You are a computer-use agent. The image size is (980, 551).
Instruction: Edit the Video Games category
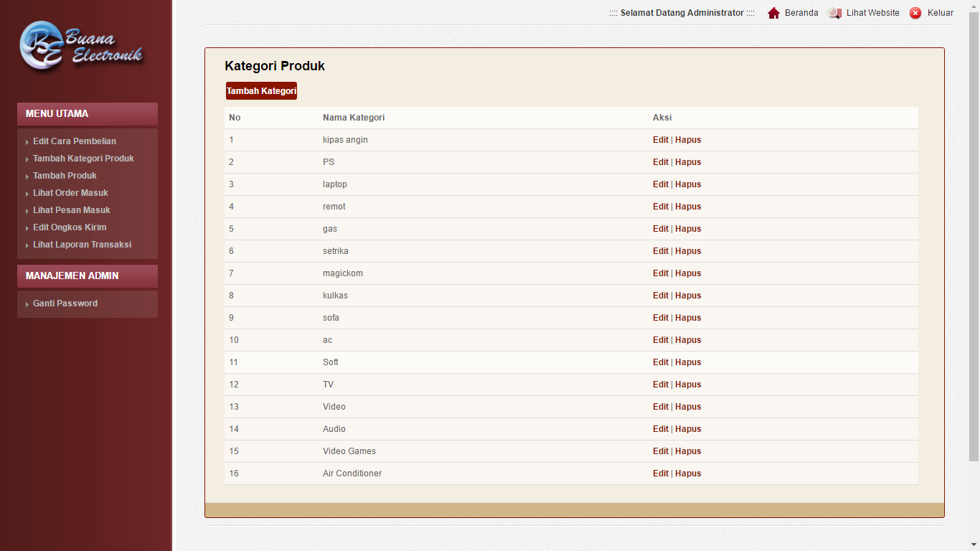point(661,451)
